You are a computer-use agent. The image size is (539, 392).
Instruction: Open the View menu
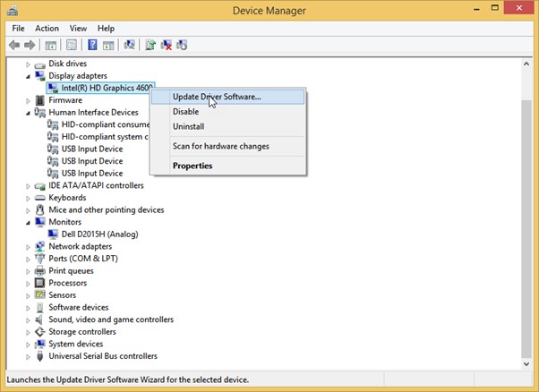(78, 29)
